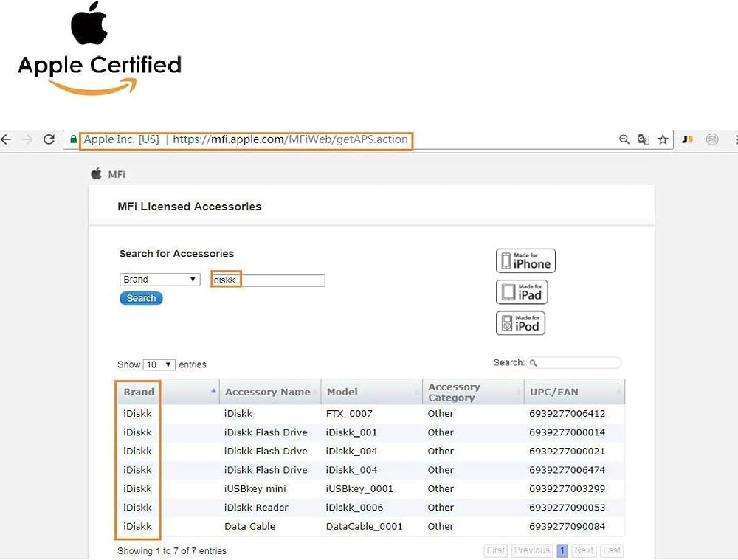Click Showing 1 to 7 of 7 entries text
The image size is (738, 560).
pos(172,551)
